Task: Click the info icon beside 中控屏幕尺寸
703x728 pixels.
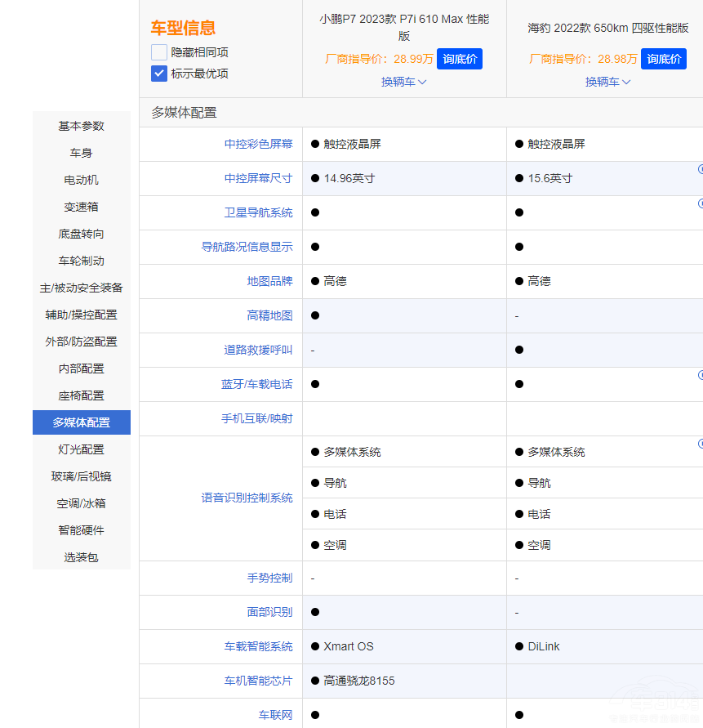Action: (x=700, y=169)
